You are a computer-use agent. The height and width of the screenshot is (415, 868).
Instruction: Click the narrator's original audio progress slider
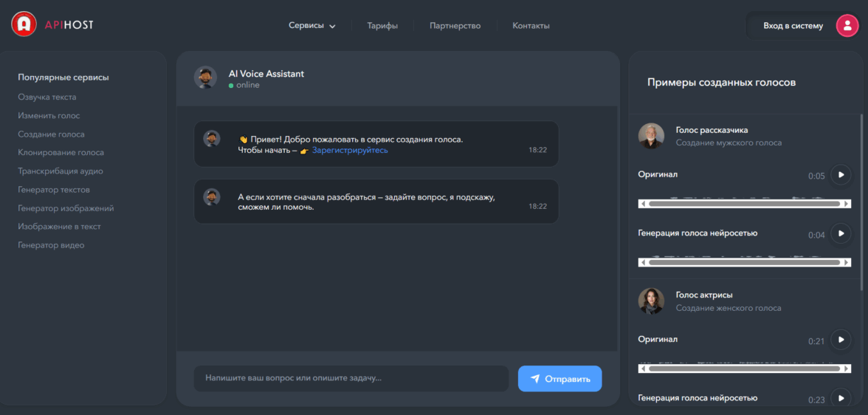[744, 203]
